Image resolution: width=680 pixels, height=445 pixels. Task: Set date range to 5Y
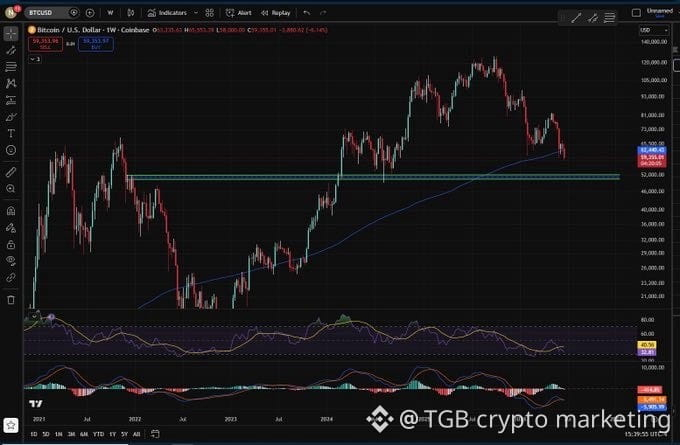(x=124, y=434)
